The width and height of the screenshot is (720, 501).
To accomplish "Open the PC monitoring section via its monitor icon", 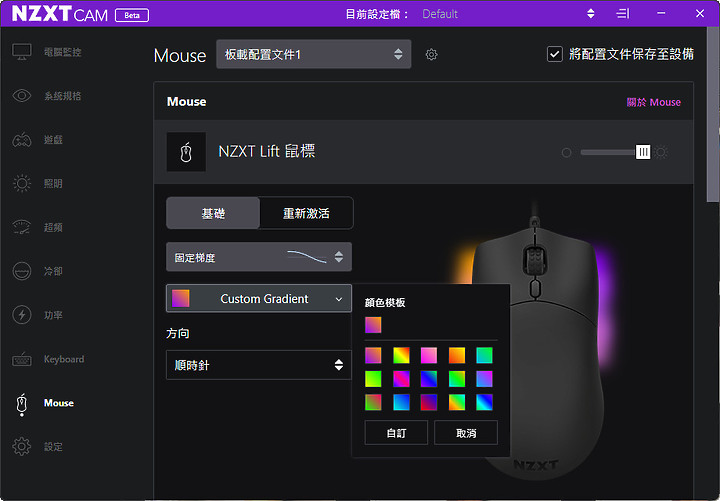I will point(22,51).
